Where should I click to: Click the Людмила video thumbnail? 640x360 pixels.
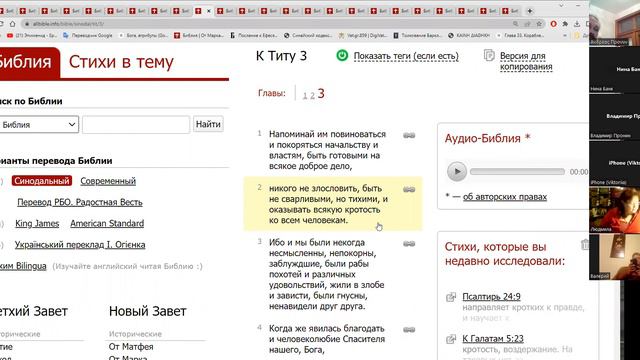click(614, 210)
